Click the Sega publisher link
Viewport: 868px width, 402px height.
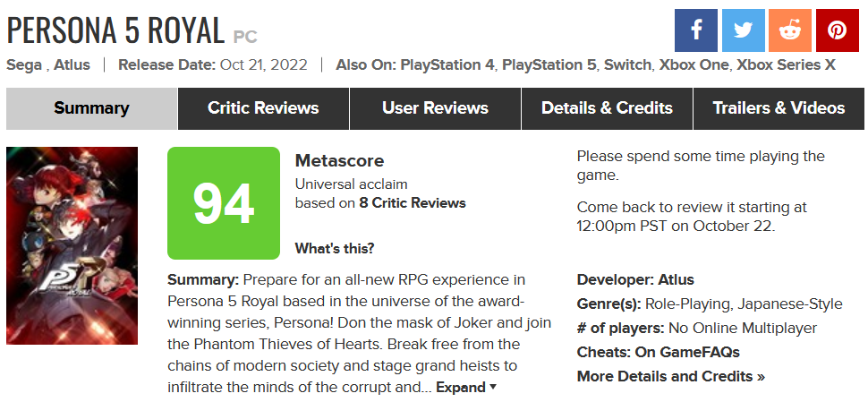24,64
